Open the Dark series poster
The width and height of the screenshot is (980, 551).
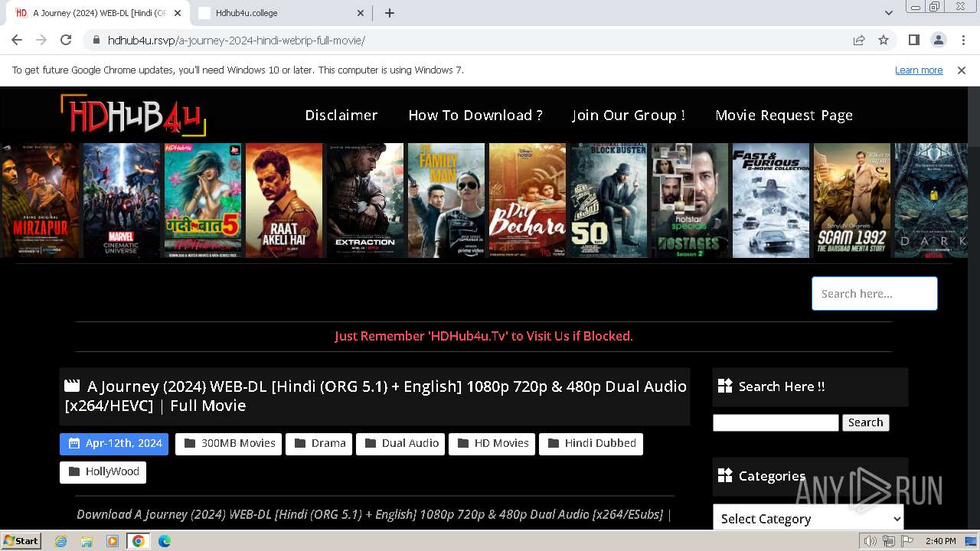pos(931,201)
